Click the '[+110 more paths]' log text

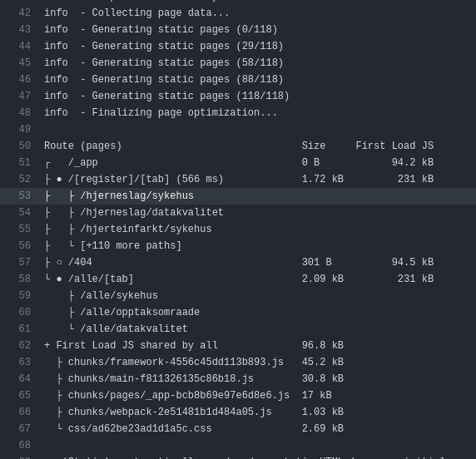tap(131, 245)
